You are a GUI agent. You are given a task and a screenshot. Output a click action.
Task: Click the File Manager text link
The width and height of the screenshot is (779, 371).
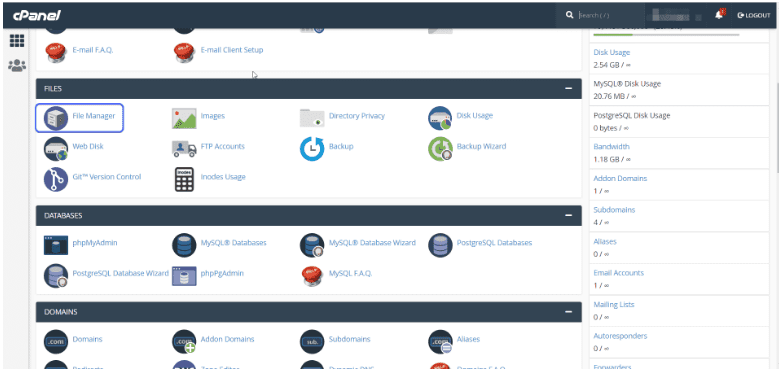(x=93, y=116)
